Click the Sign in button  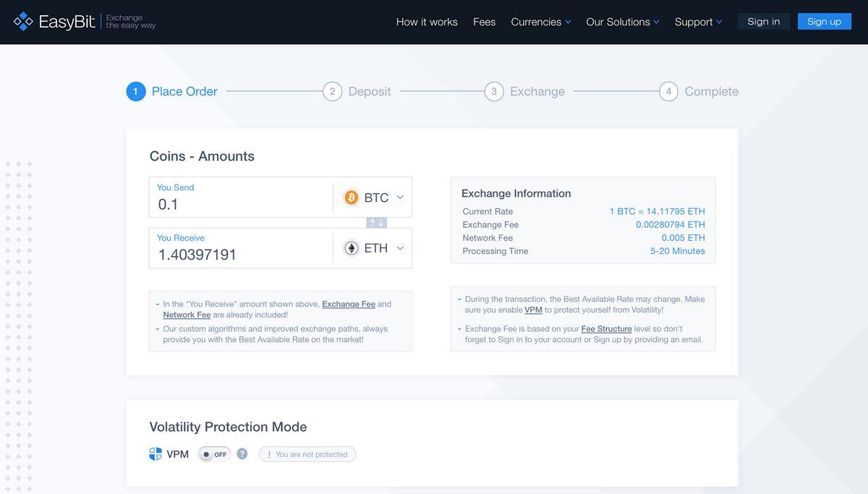[764, 22]
